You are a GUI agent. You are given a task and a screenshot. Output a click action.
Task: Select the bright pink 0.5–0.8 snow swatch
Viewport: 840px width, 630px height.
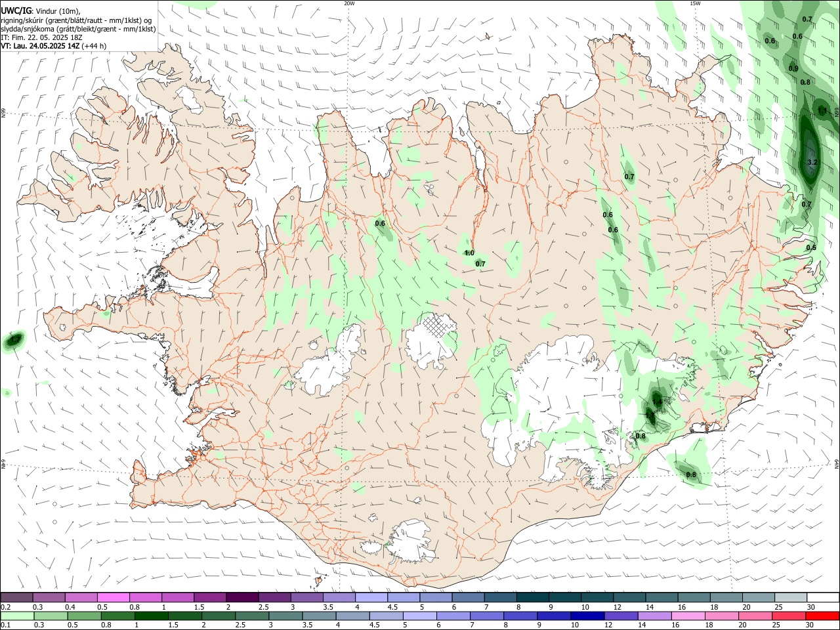click(114, 598)
